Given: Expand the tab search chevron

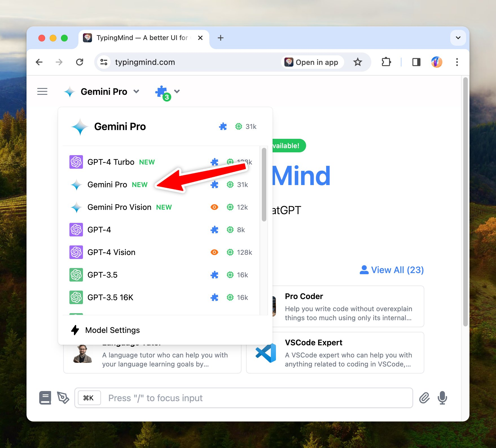Looking at the screenshot, I should (458, 38).
